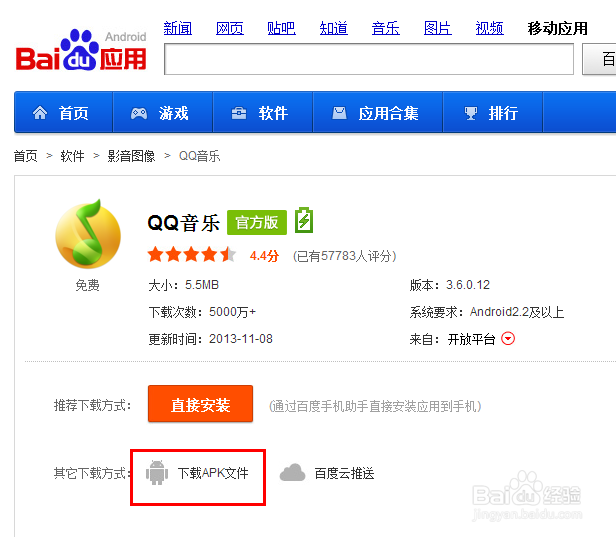Go to 影音图像 in the breadcrumb

[131, 156]
